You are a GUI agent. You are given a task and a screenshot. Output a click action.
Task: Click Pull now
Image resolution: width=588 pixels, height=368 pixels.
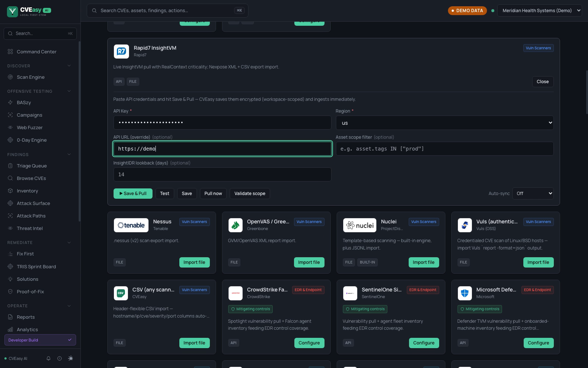click(213, 194)
